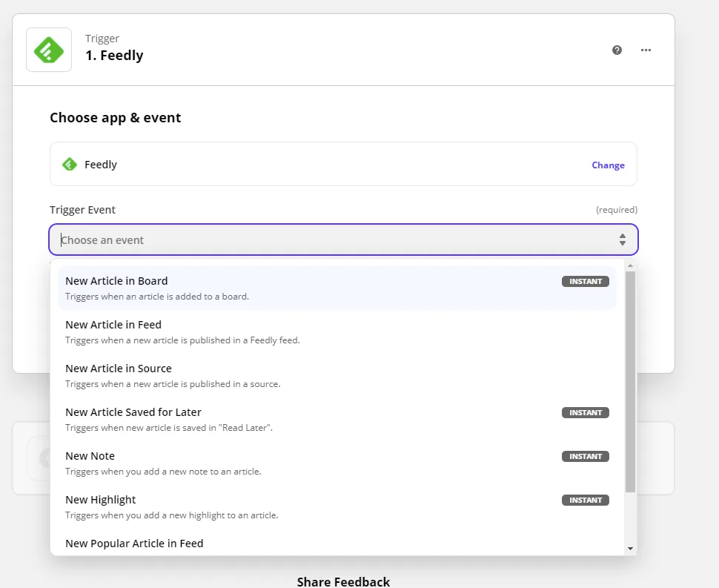Click the scrollbar up arrow in event list
The image size is (719, 588).
630,265
